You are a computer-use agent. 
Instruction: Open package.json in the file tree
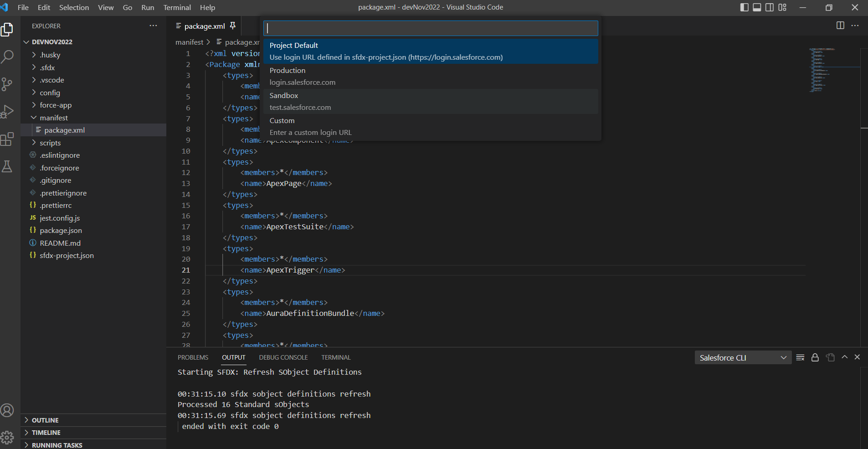(x=93, y=230)
